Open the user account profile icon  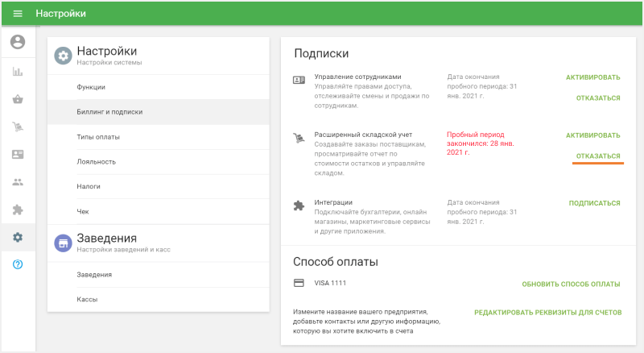click(18, 42)
